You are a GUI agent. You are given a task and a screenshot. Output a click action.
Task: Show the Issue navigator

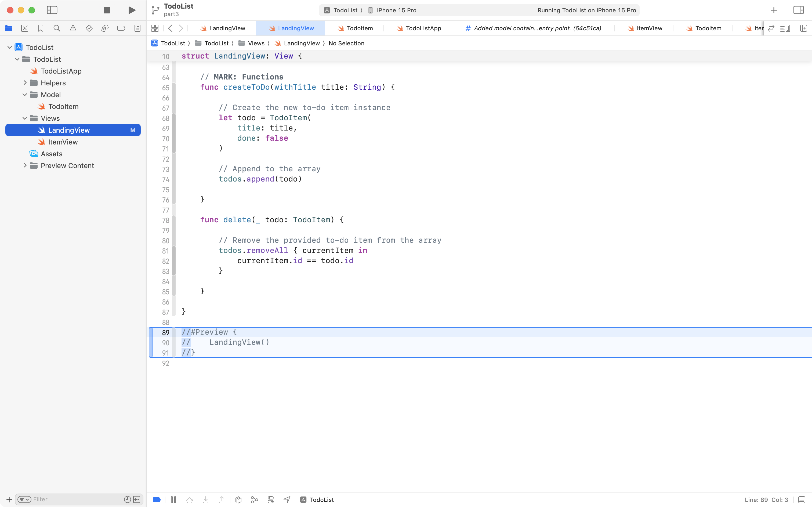[73, 28]
